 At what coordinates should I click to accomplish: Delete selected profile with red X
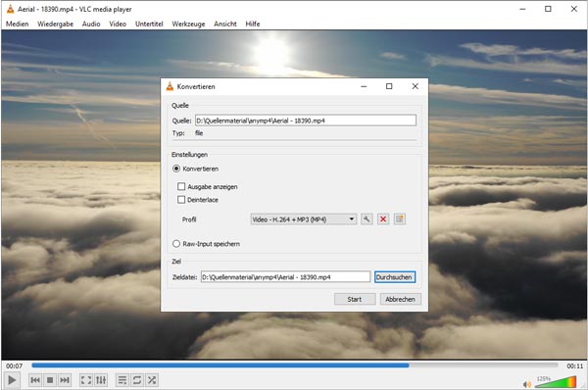coord(383,219)
